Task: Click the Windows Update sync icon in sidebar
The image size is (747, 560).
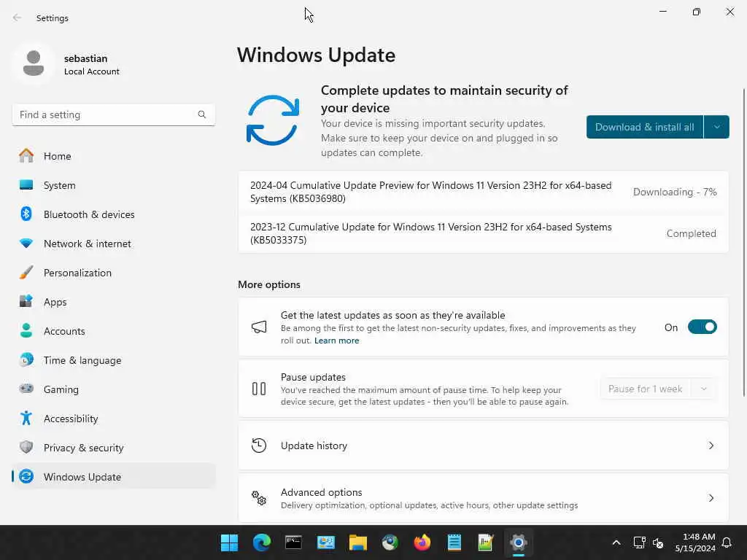Action: 26,476
